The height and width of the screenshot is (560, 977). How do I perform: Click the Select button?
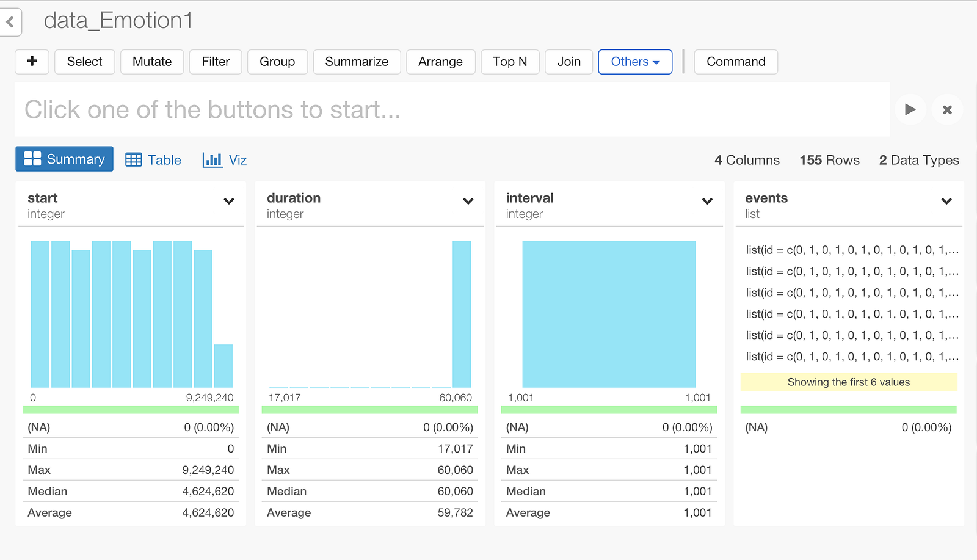[x=84, y=62]
